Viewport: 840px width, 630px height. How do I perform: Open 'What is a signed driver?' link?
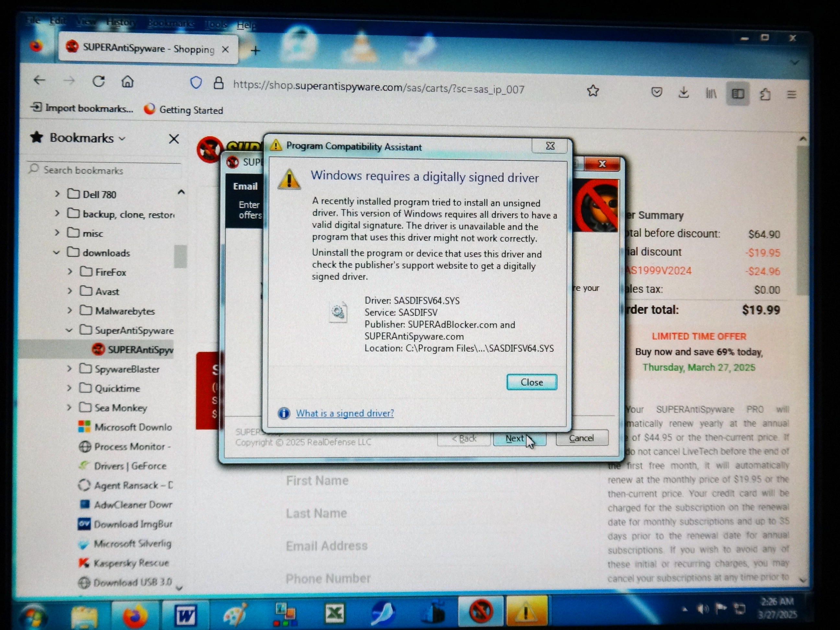(345, 413)
